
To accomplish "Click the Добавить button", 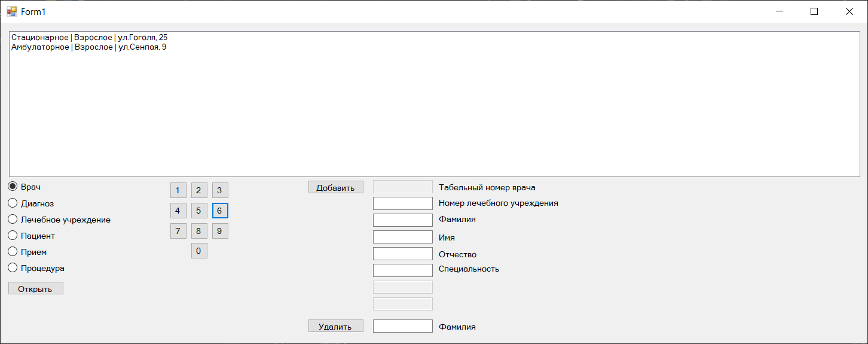I will [x=336, y=187].
